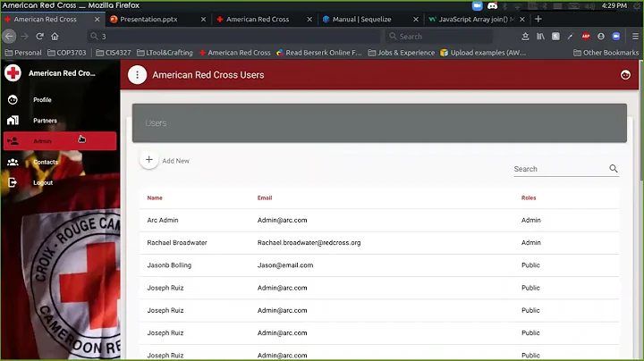The height and width of the screenshot is (361, 644).
Task: Open the Personal bookmarks folder
Action: [x=23, y=53]
